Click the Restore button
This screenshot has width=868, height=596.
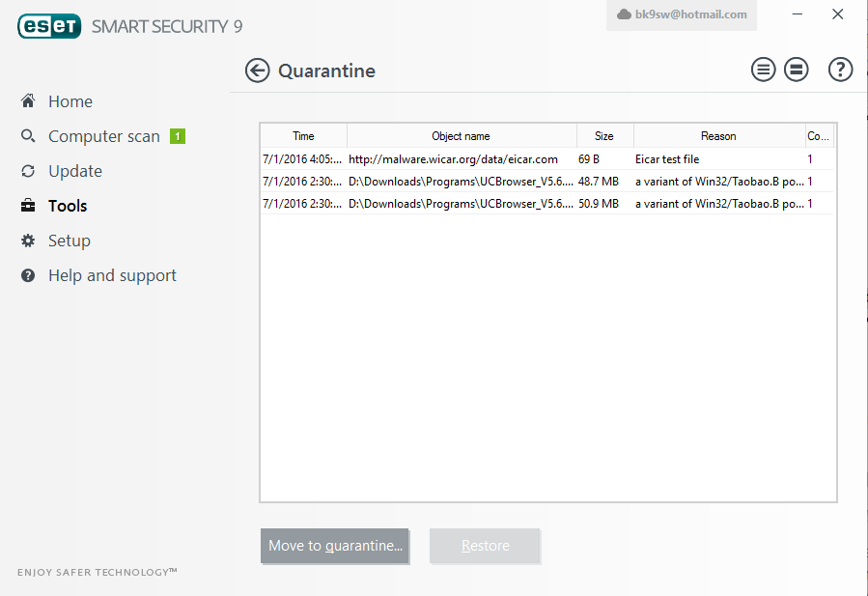coord(485,546)
